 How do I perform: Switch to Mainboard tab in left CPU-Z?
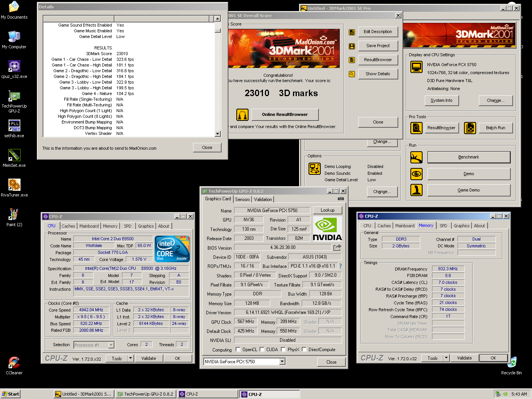(x=89, y=226)
